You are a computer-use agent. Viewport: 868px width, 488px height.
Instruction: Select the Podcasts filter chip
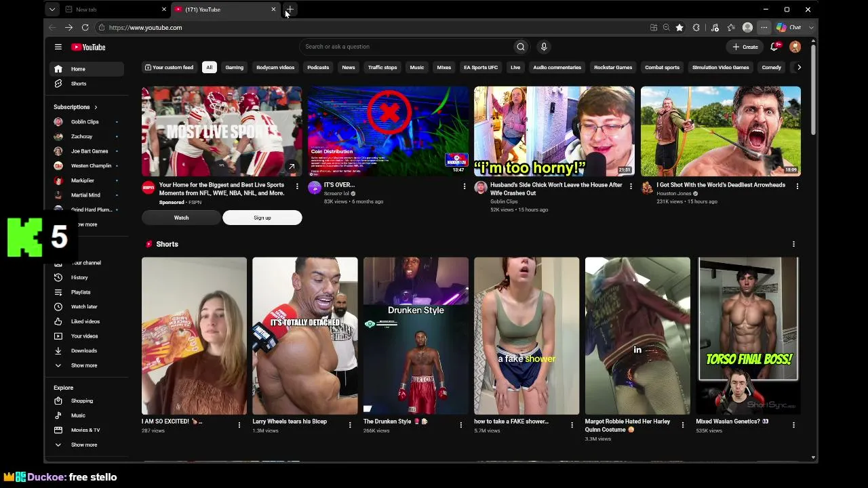(x=318, y=67)
